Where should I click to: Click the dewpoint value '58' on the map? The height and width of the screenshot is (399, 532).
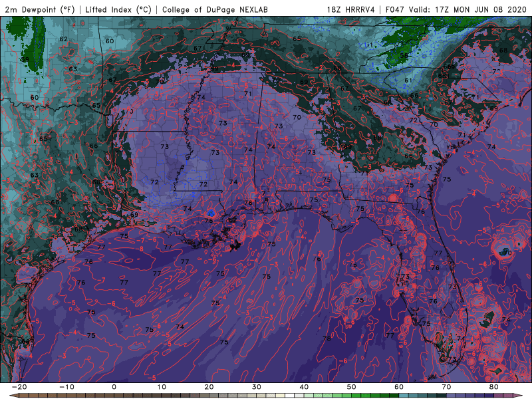click(x=404, y=55)
